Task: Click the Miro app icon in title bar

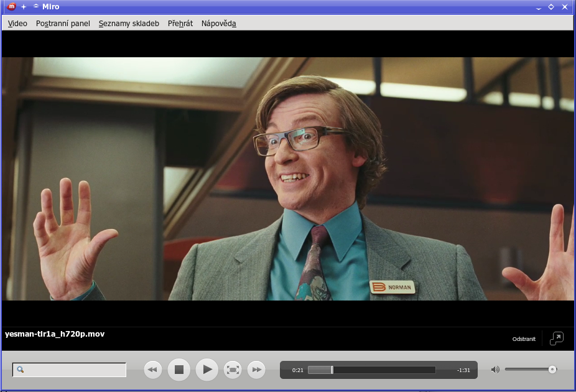Action: [x=11, y=6]
